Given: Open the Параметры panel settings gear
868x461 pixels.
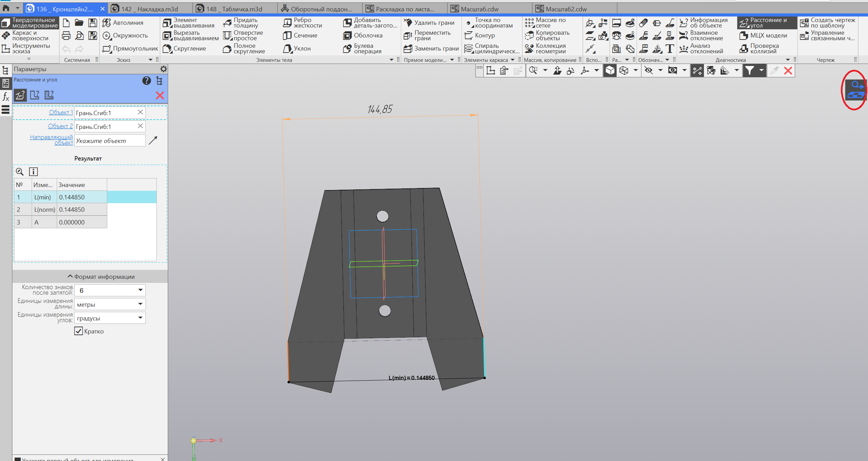Looking at the screenshot, I should point(164,69).
